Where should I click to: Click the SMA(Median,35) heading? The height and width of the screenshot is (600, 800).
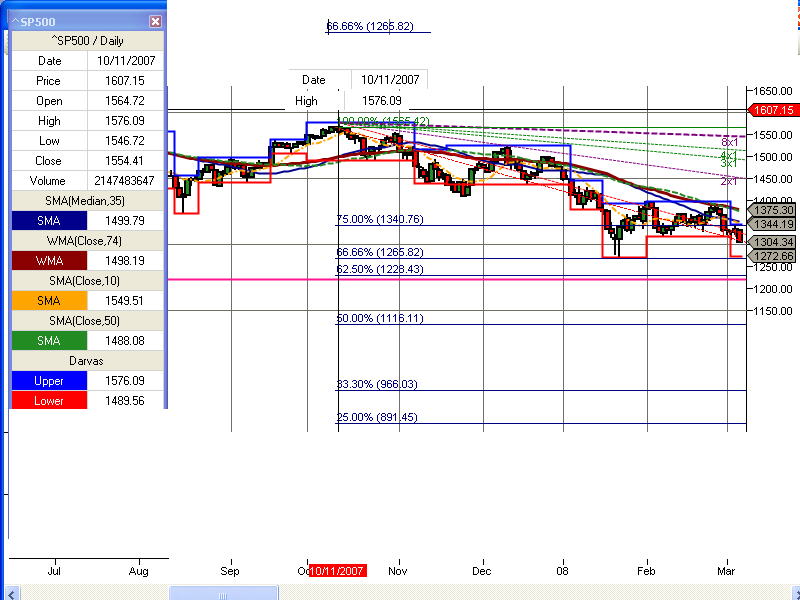[87, 201]
